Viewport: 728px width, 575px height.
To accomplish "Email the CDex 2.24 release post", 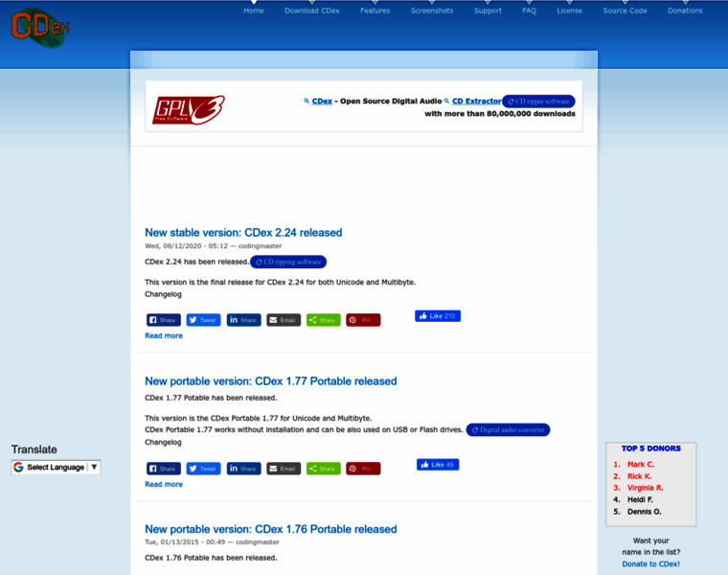I will pyautogui.click(x=284, y=320).
